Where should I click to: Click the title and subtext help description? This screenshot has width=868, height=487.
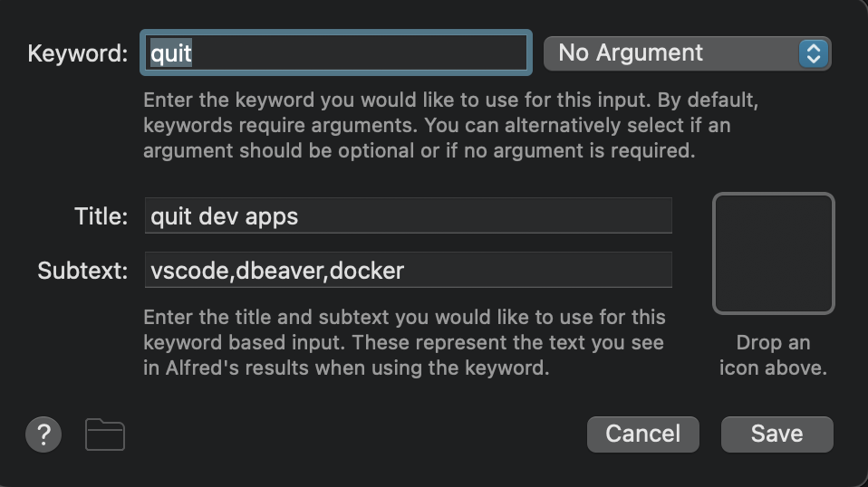point(404,343)
